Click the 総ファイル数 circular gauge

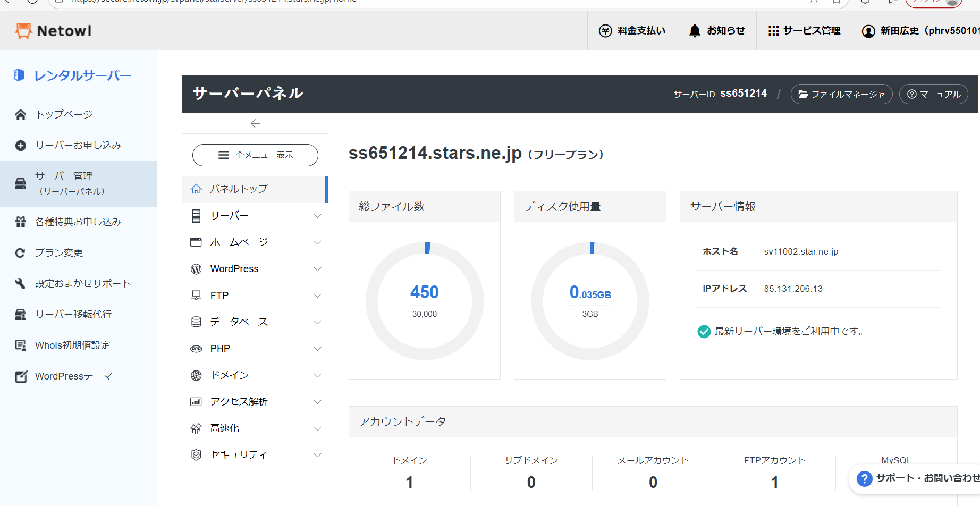(x=425, y=301)
